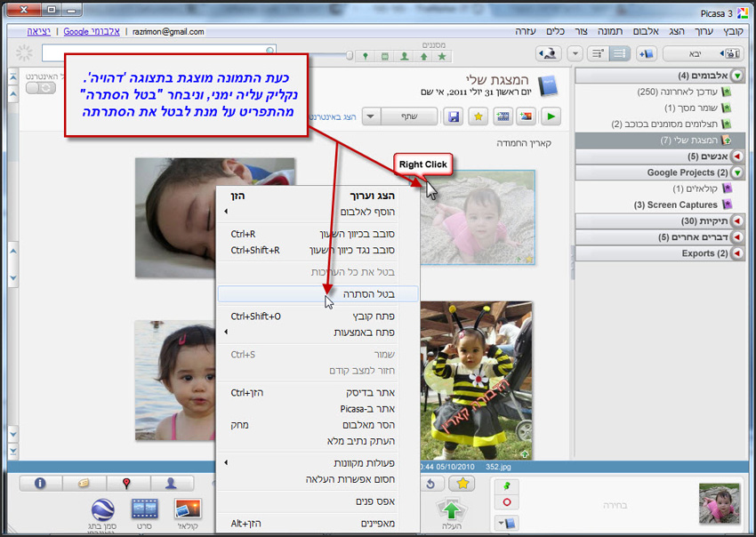Open the tags panel icon
756x537 pixels.
84,483
